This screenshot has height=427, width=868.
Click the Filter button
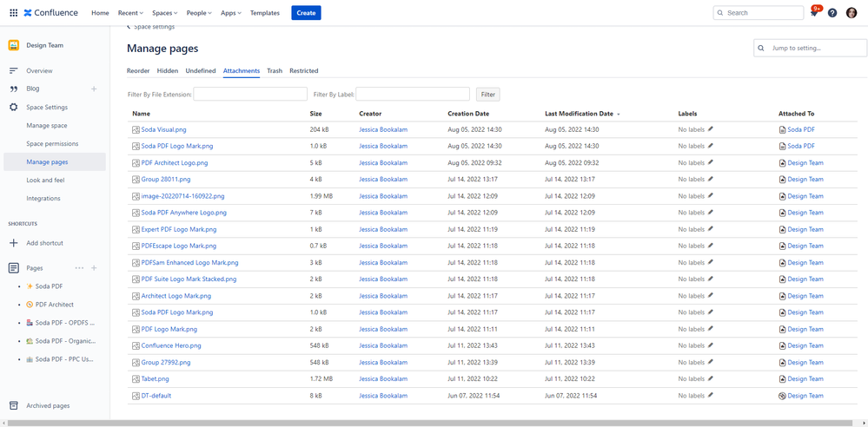point(487,95)
